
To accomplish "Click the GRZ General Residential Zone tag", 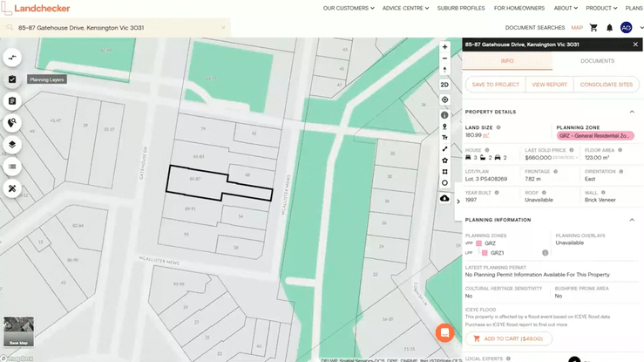I will pos(595,135).
